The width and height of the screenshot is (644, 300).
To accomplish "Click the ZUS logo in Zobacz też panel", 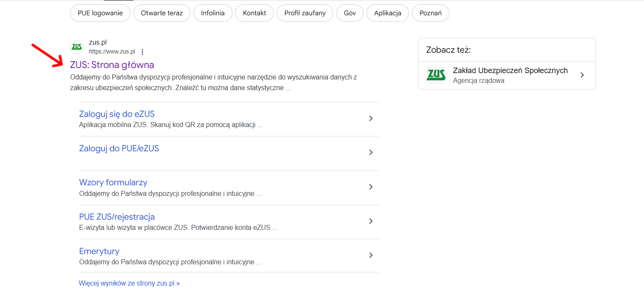I will [x=436, y=75].
